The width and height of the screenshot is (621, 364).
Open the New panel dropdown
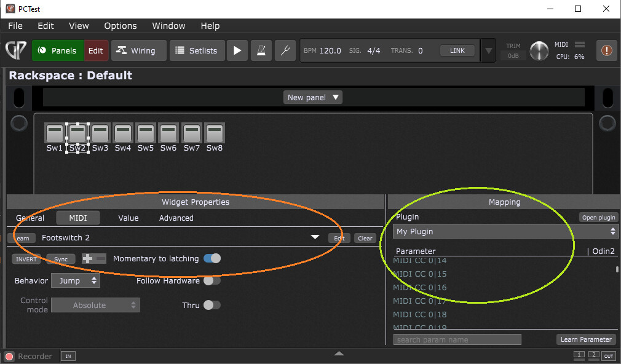tap(314, 97)
